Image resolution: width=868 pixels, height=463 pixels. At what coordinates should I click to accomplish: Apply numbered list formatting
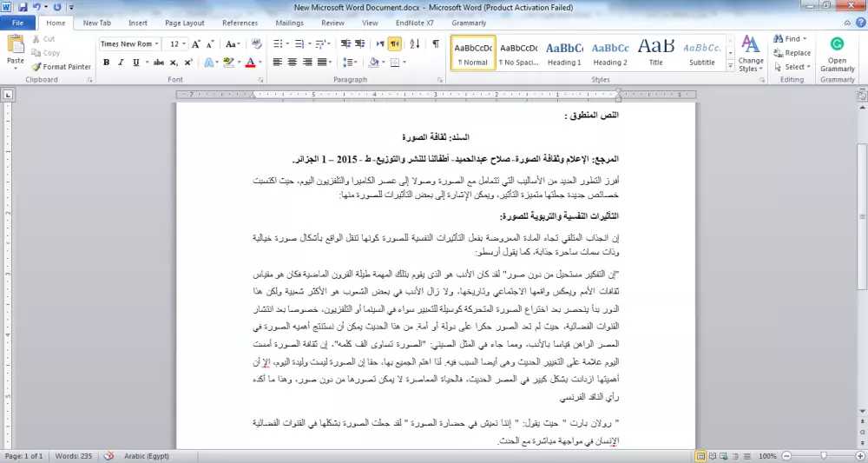tap(300, 43)
